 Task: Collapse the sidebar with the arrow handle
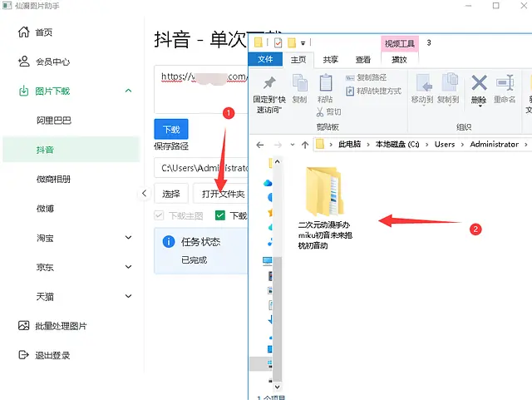144,193
